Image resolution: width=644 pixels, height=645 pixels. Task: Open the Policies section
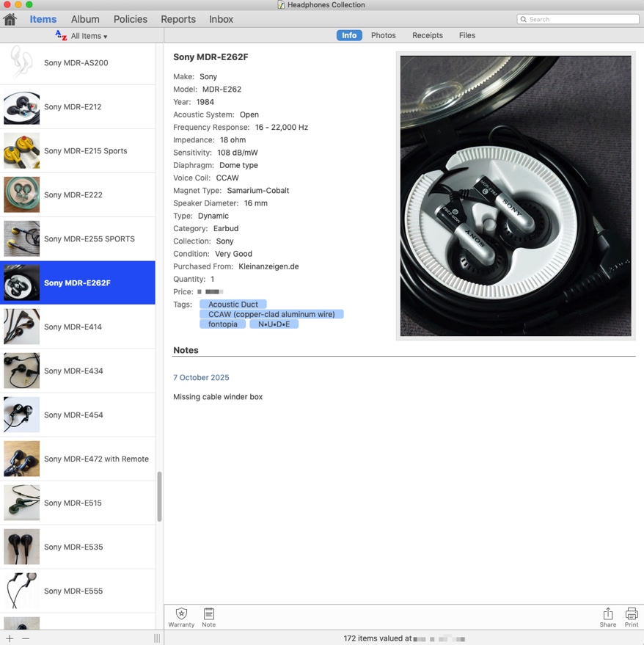[131, 19]
